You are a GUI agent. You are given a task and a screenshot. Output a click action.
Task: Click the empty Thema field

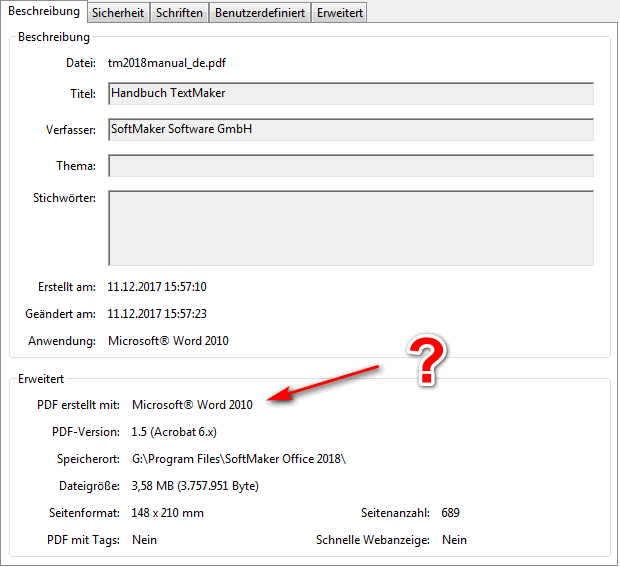coord(351,166)
